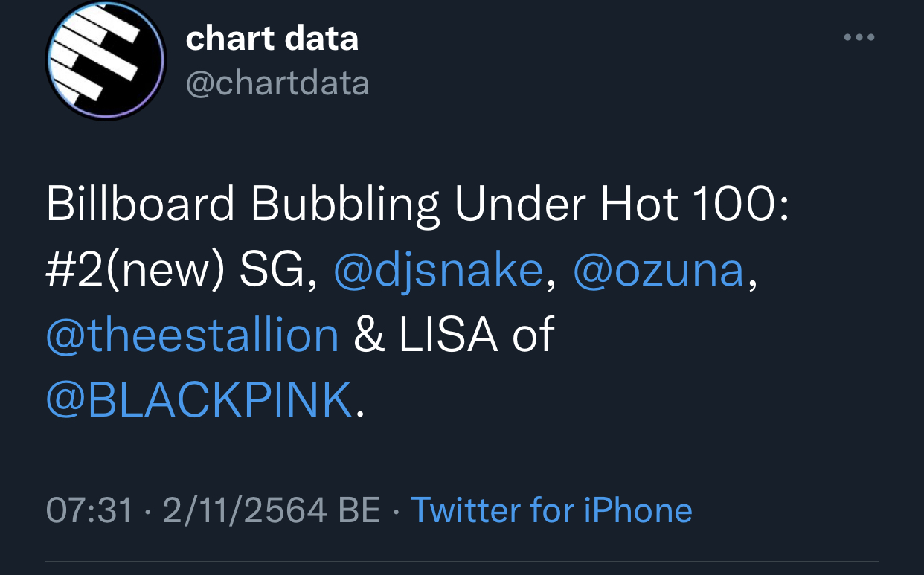Open the Twitter for iPhone source link
The width and height of the screenshot is (924, 575).
551,510
